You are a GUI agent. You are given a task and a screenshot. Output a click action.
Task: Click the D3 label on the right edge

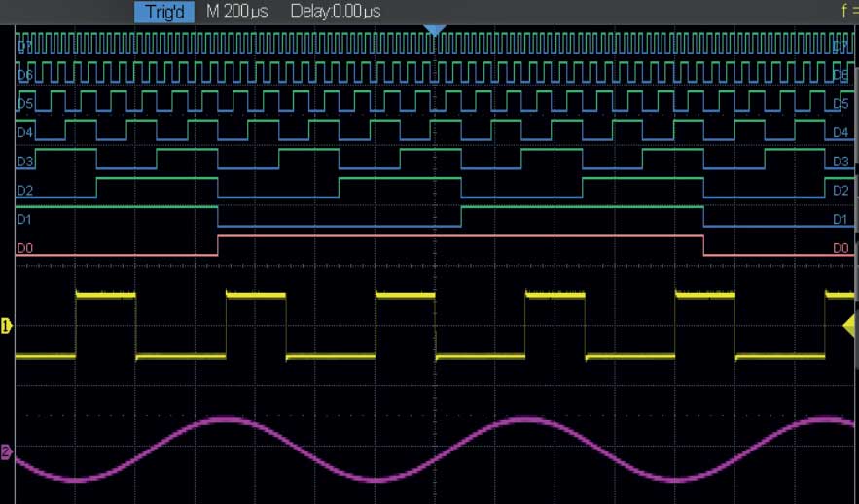point(841,162)
